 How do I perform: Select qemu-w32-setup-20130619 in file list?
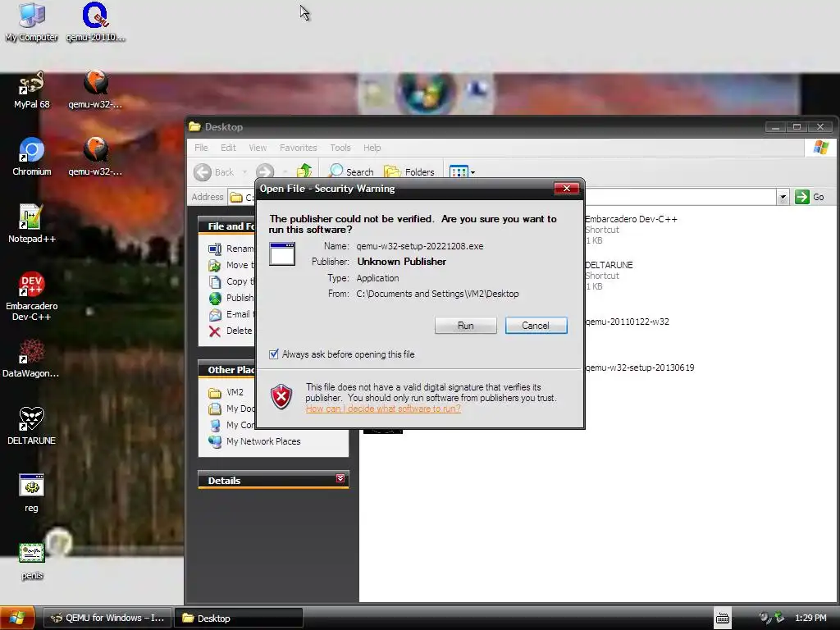pos(640,368)
